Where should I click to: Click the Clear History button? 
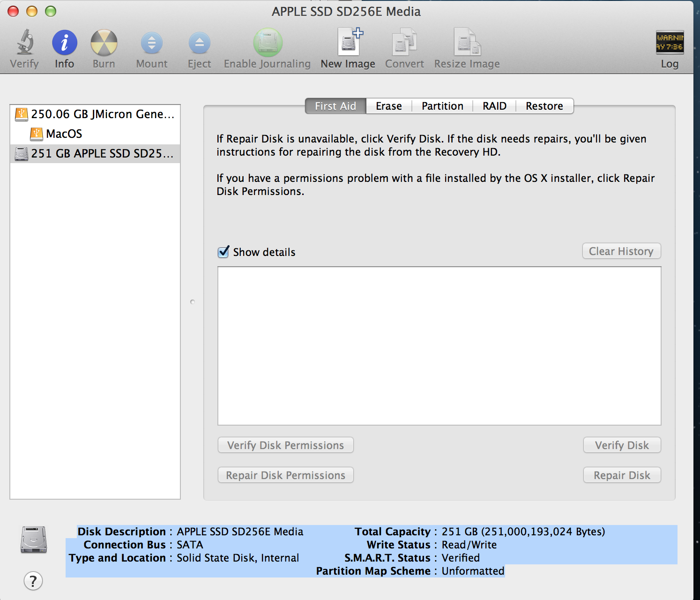point(621,251)
